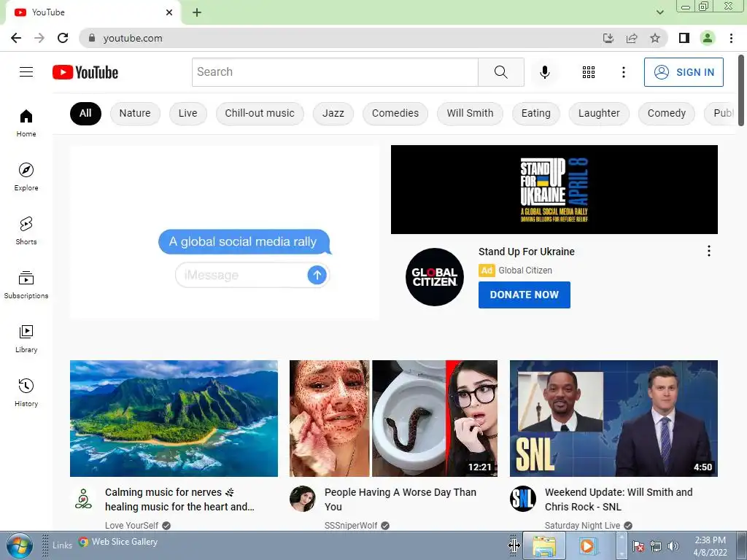Click the share page icon
The height and width of the screenshot is (560, 747).
[x=632, y=38]
